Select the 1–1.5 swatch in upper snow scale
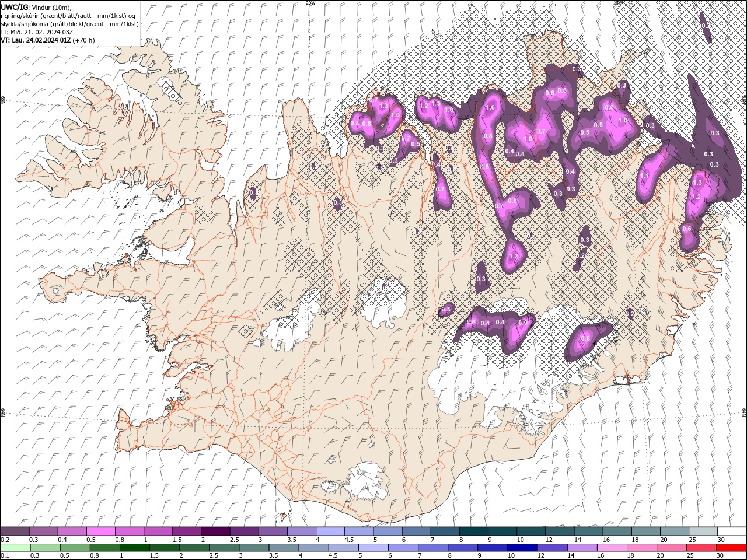The height and width of the screenshot is (560, 747). [158, 531]
